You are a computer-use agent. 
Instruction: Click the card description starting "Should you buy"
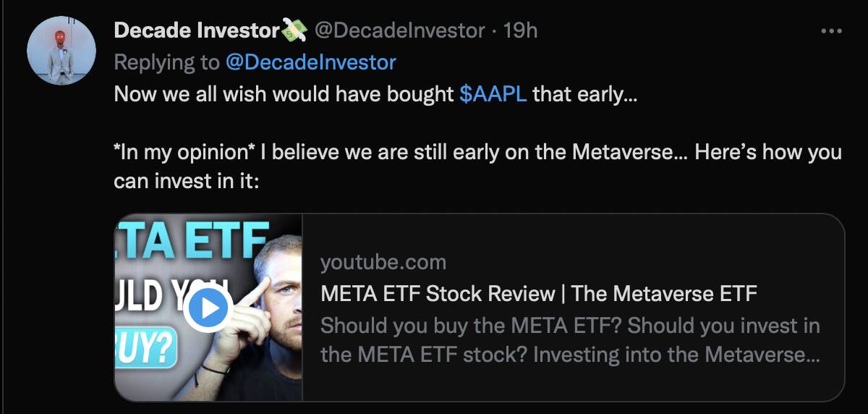point(570,340)
